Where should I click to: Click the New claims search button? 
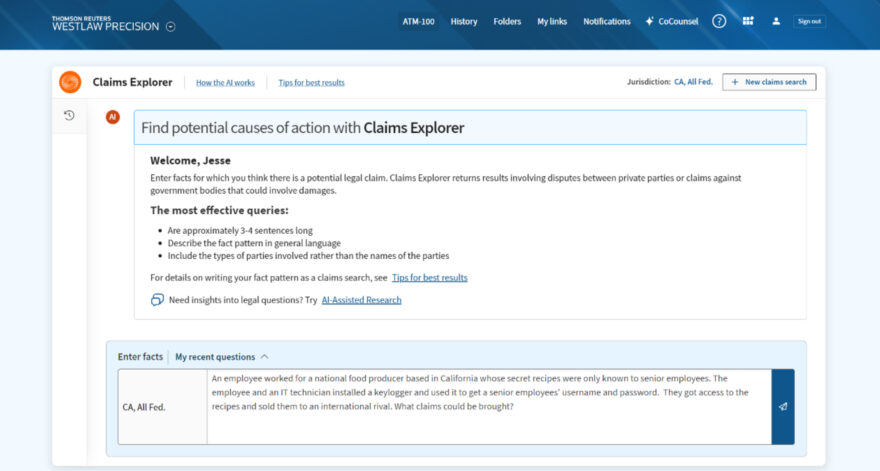coord(769,82)
